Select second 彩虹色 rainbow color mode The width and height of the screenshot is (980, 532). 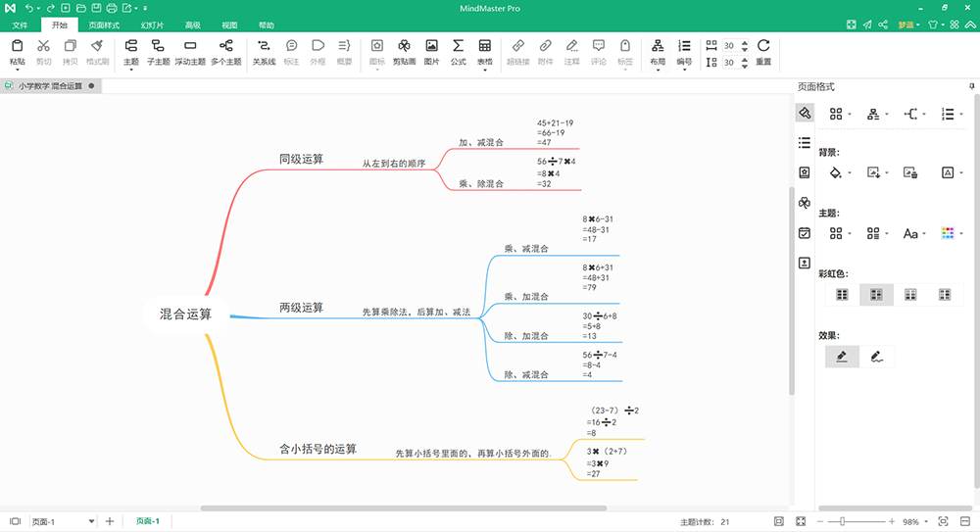876,295
